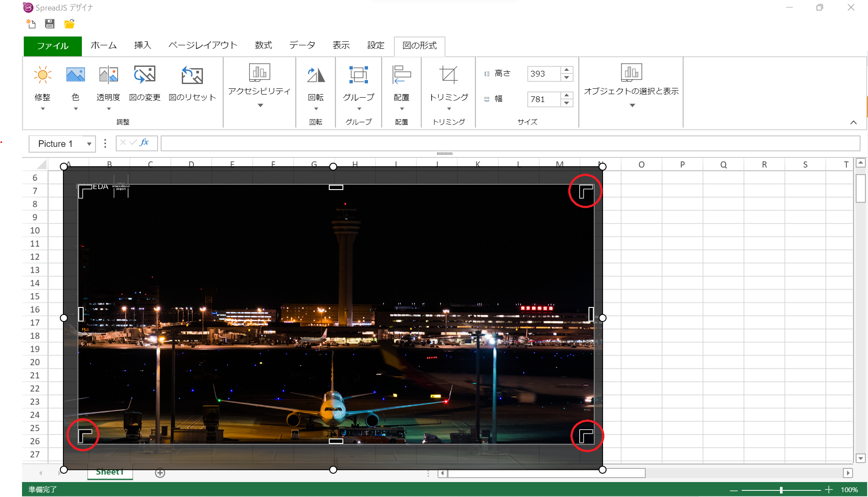This screenshot has height=497, width=868.
Task: Click the 100% zoom level text
Action: pyautogui.click(x=849, y=490)
